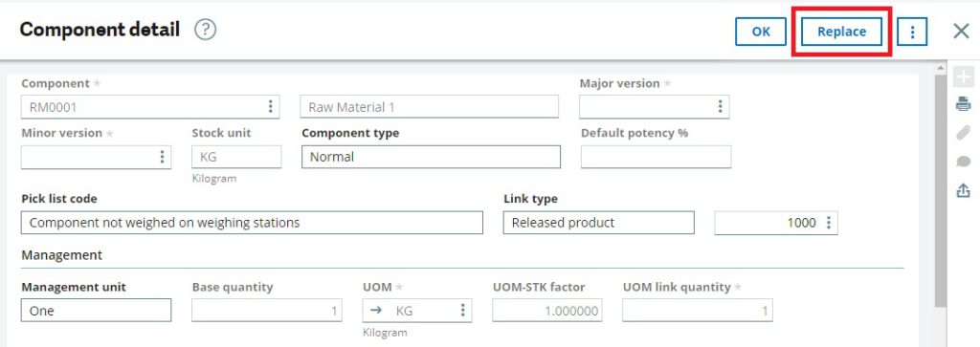Open Major version selection menu

pyautogui.click(x=720, y=107)
